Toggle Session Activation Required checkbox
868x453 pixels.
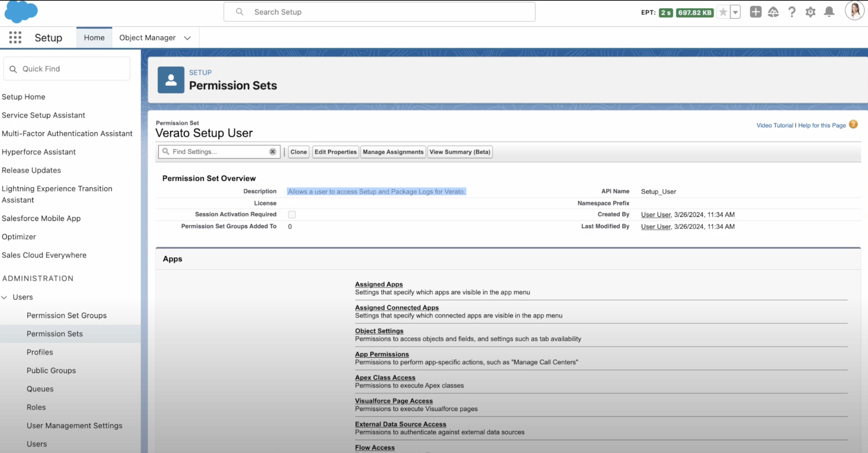(292, 215)
